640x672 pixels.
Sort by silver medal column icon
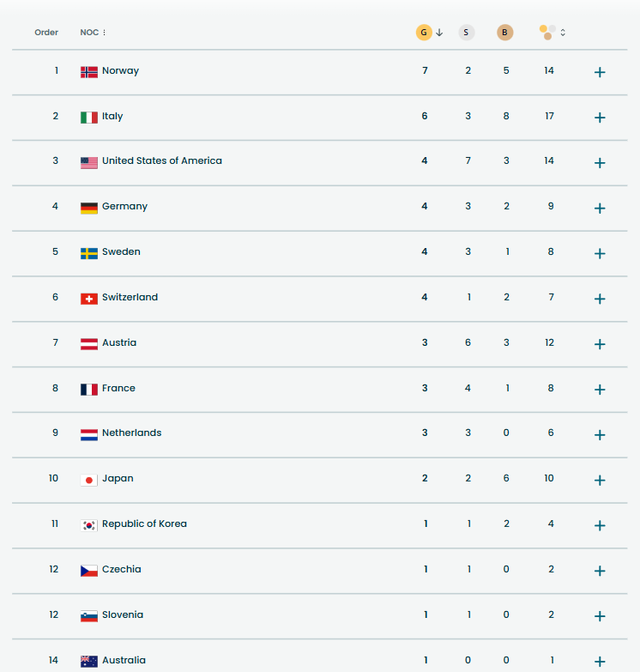pos(467,33)
